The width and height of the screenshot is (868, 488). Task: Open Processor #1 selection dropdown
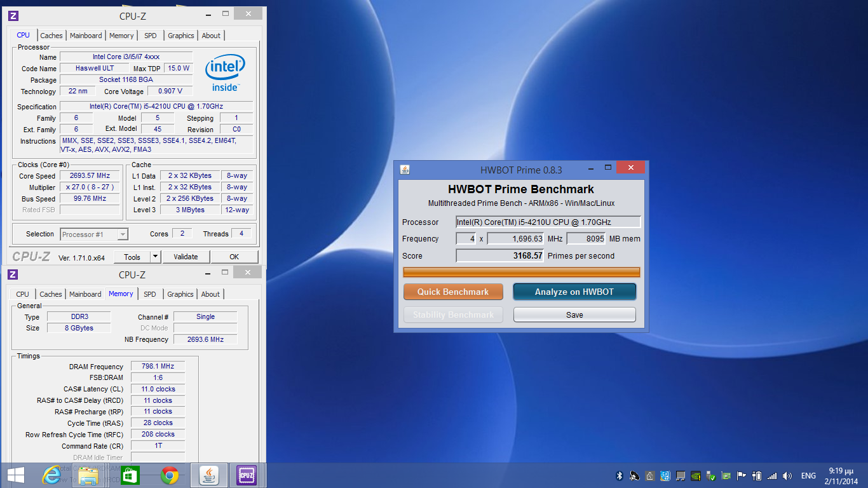tap(94, 234)
